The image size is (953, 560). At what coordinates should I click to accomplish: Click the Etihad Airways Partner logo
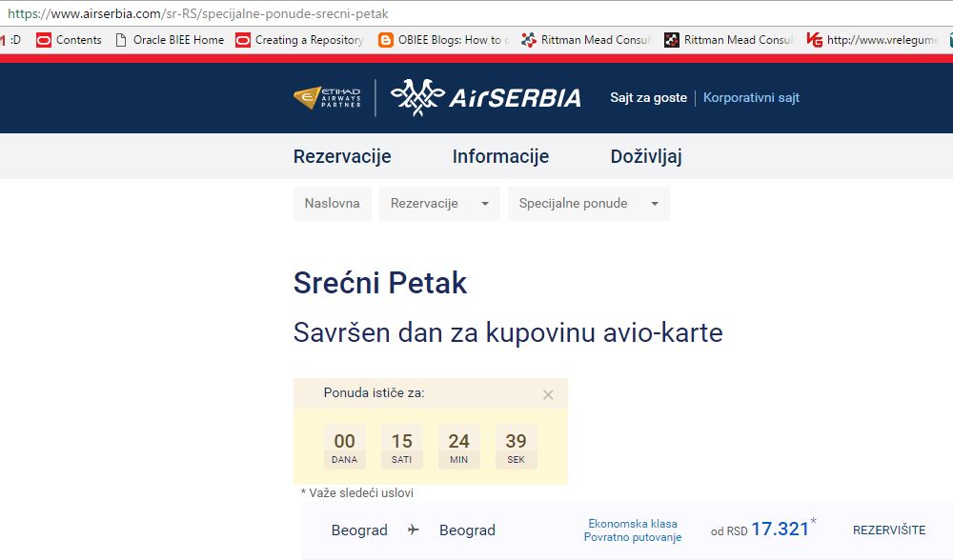click(x=327, y=98)
